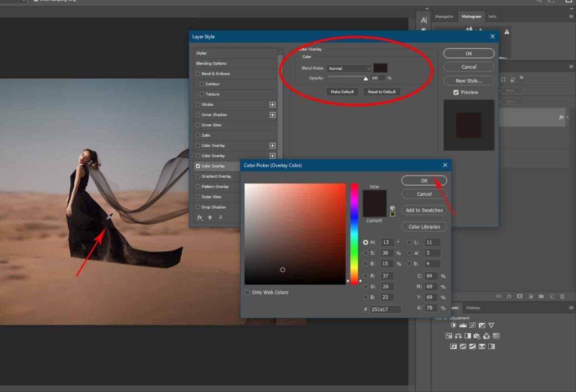Click the link layers icon in Layers panel
Viewport: 576px width, 392px height.
coord(498,296)
